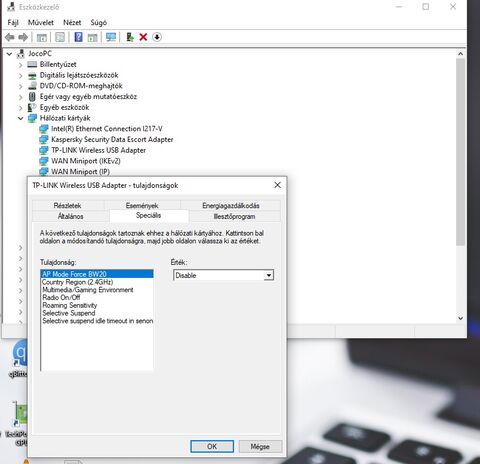Click the qBittorrent desktop shortcut icon
Screen dimensions: 480x464
click(x=20, y=353)
